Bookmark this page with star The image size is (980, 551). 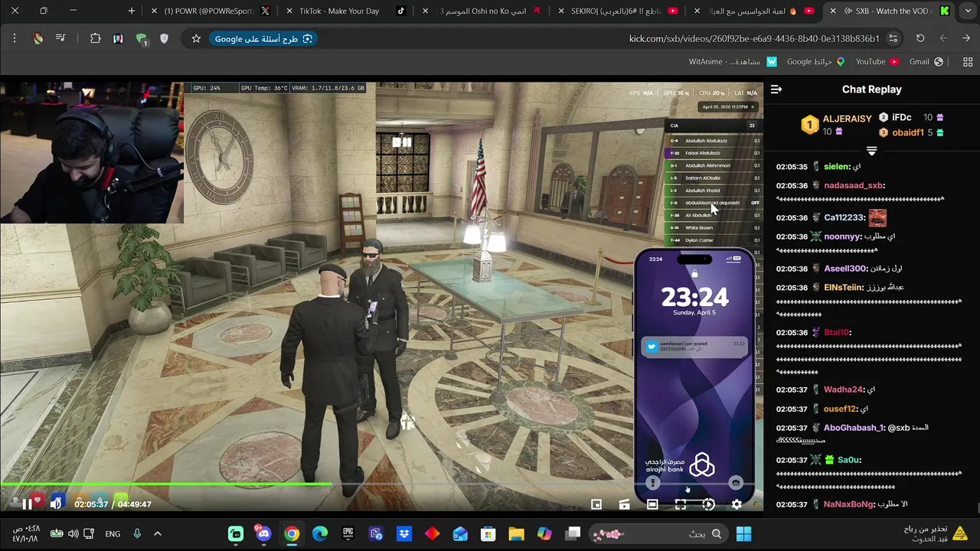coord(196,38)
